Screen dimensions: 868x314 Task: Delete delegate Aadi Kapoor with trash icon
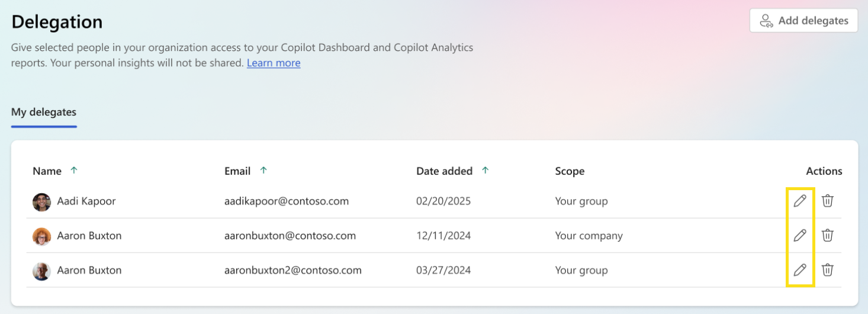(828, 201)
